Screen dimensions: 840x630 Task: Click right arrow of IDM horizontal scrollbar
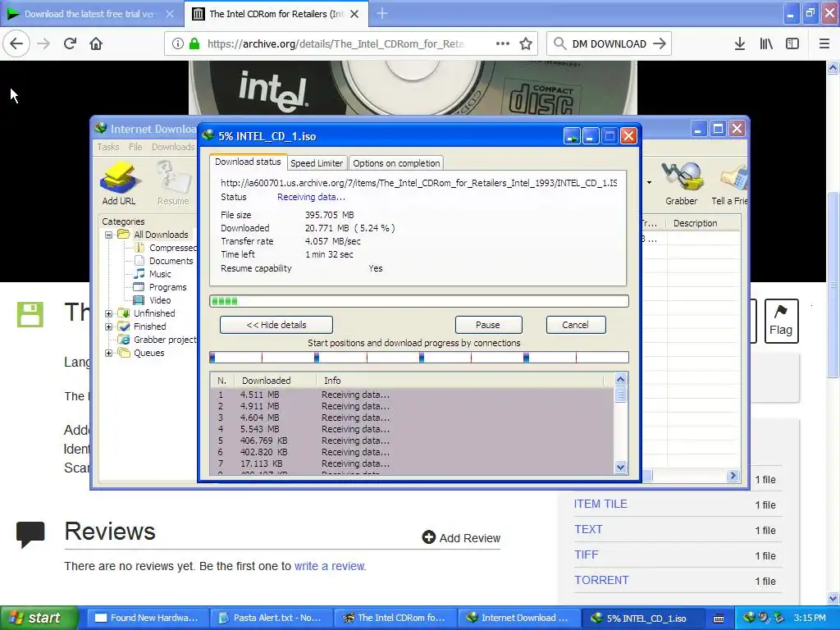click(x=733, y=476)
